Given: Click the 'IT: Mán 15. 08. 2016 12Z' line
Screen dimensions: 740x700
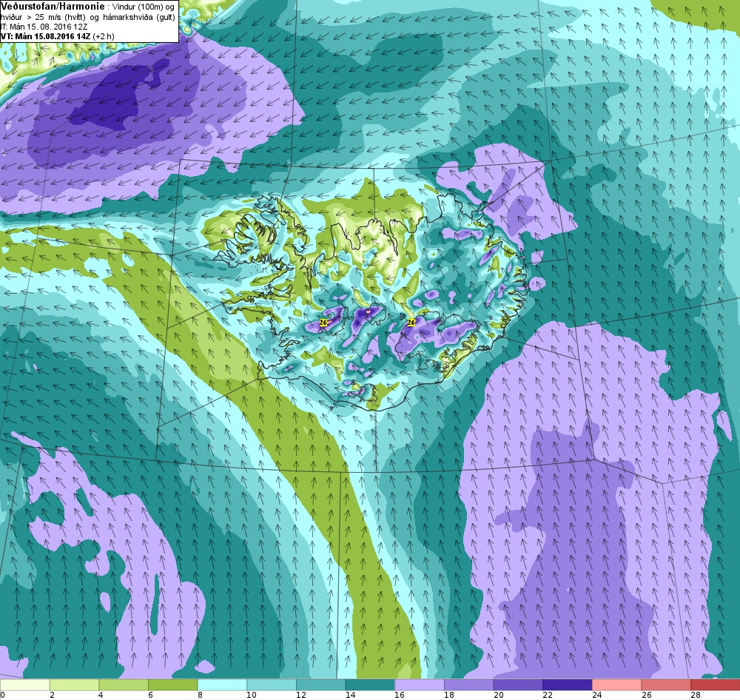Looking at the screenshot, I should click(x=44, y=27).
